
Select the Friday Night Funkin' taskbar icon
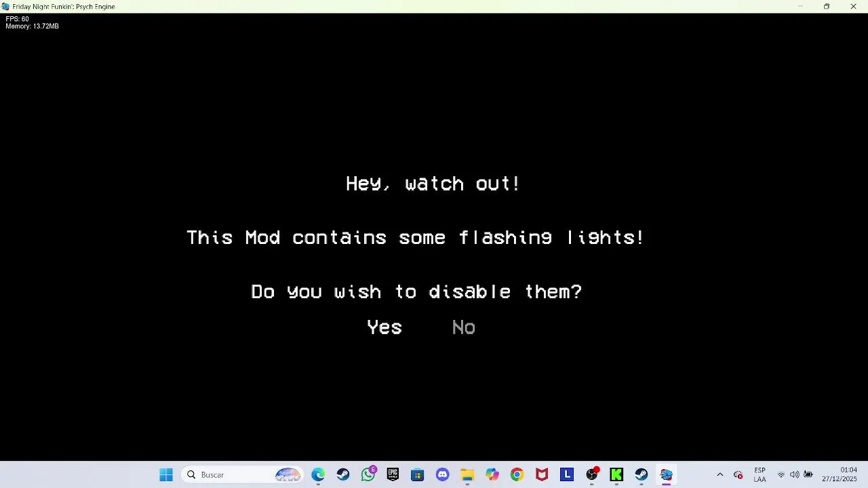tap(666, 475)
